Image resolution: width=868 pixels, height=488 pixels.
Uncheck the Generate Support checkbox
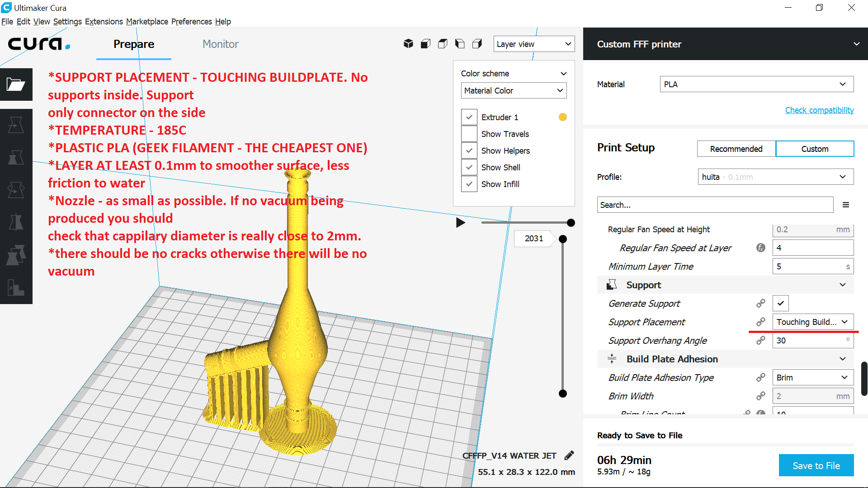(781, 303)
